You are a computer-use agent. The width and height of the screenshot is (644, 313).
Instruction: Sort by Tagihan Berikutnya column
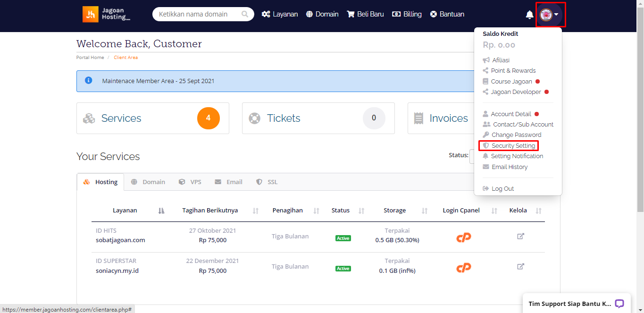point(256,211)
